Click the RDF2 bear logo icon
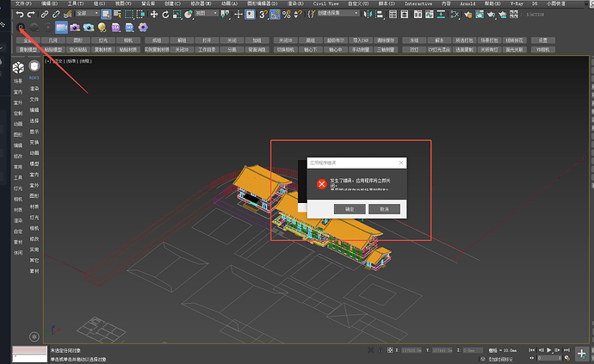The width and height of the screenshot is (594, 364). point(34,66)
